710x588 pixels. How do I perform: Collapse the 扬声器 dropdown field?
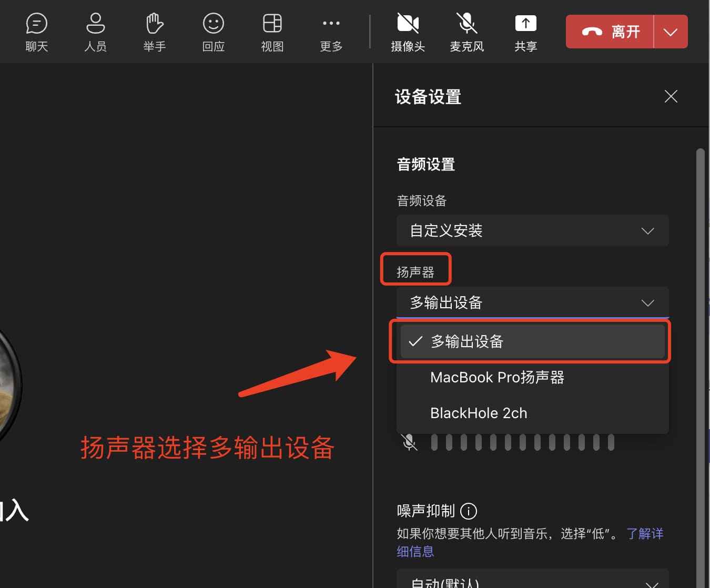pos(532,302)
